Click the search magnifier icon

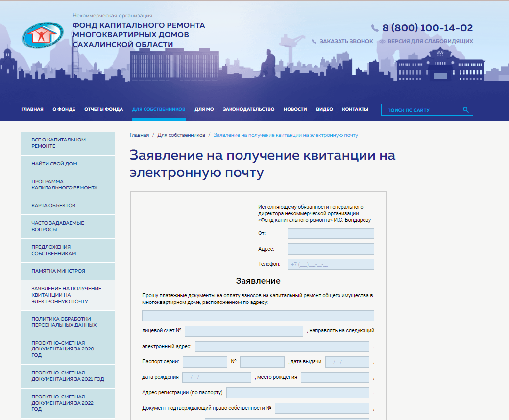466,110
